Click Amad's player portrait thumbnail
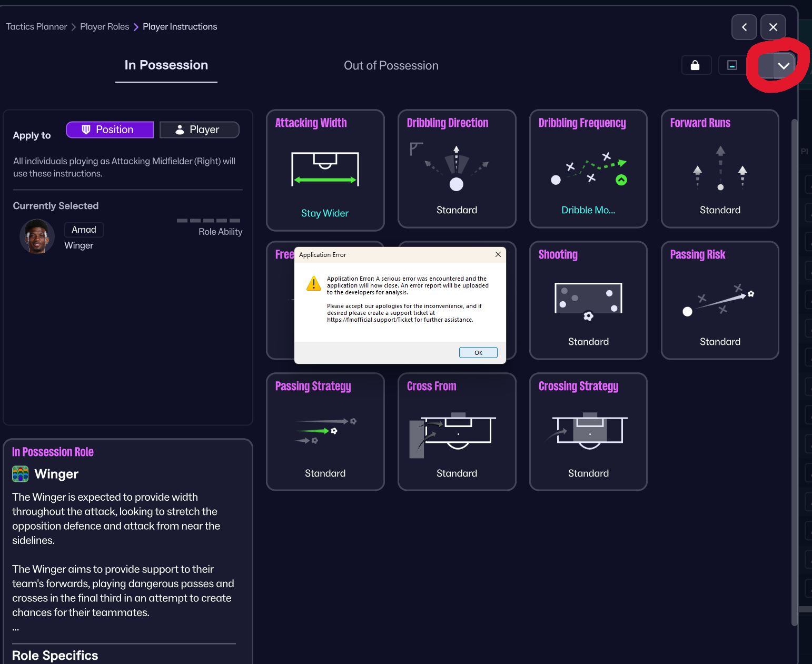The width and height of the screenshot is (812, 664). point(37,236)
